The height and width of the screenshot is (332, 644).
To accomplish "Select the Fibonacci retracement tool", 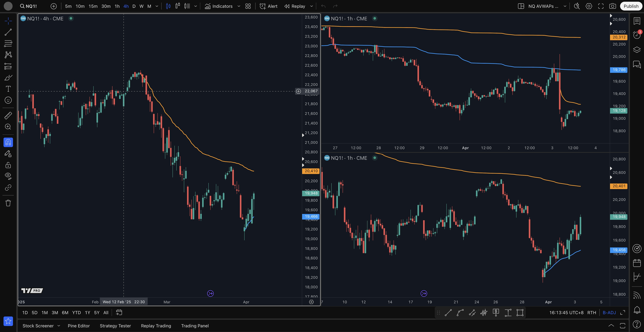I will click(8, 43).
